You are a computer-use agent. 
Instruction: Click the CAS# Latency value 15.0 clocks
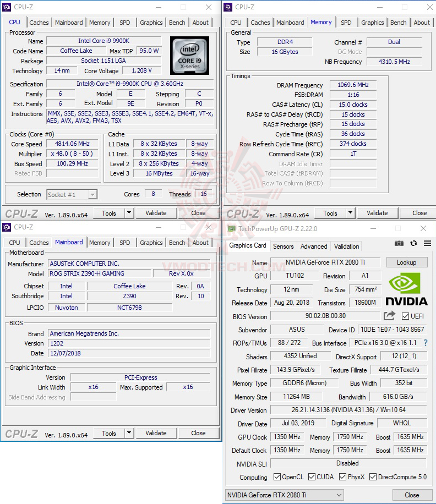353,105
